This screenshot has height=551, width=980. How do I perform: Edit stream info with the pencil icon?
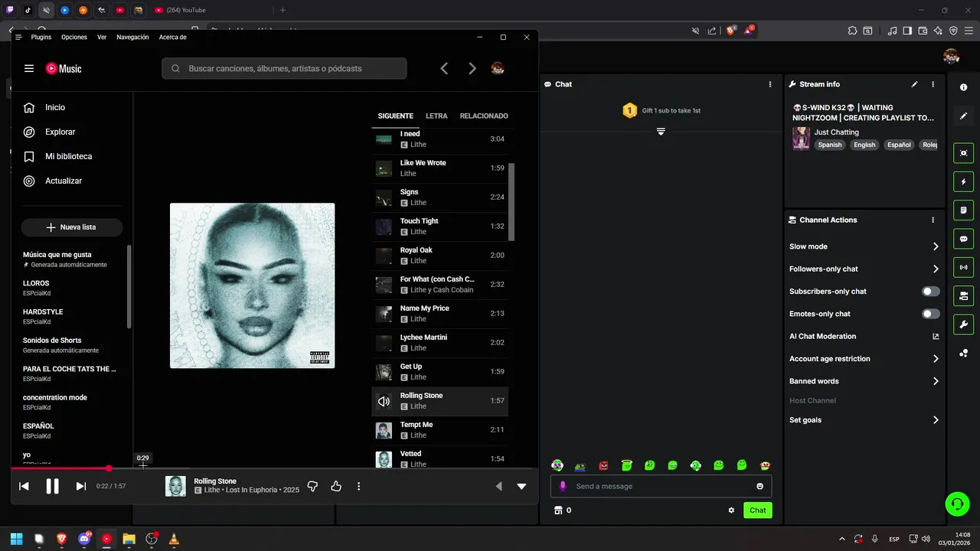[x=914, y=84]
